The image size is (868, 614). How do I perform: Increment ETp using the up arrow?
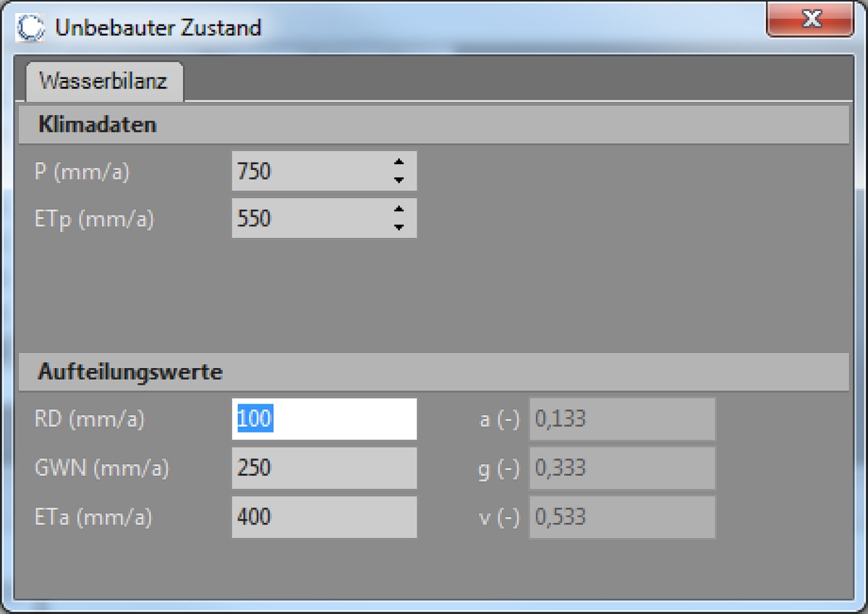[x=399, y=210]
